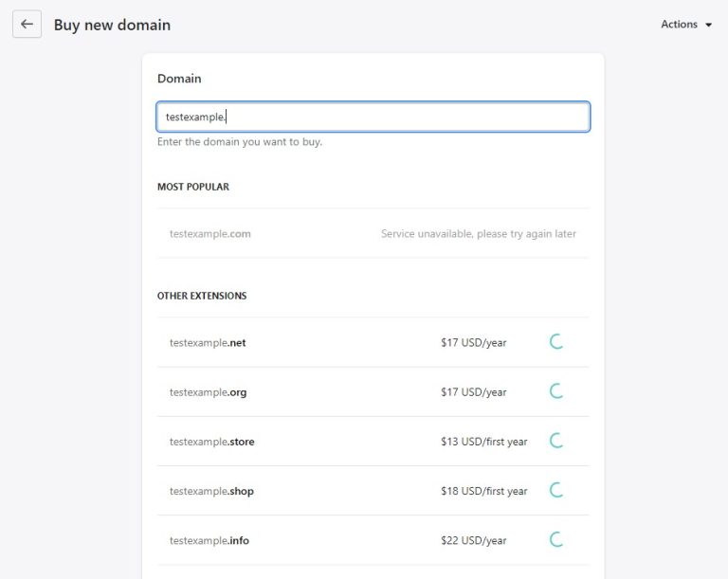Screen dimensions: 728x579
Task: Click the 'Other Extensions' section heading
Action: click(x=202, y=296)
